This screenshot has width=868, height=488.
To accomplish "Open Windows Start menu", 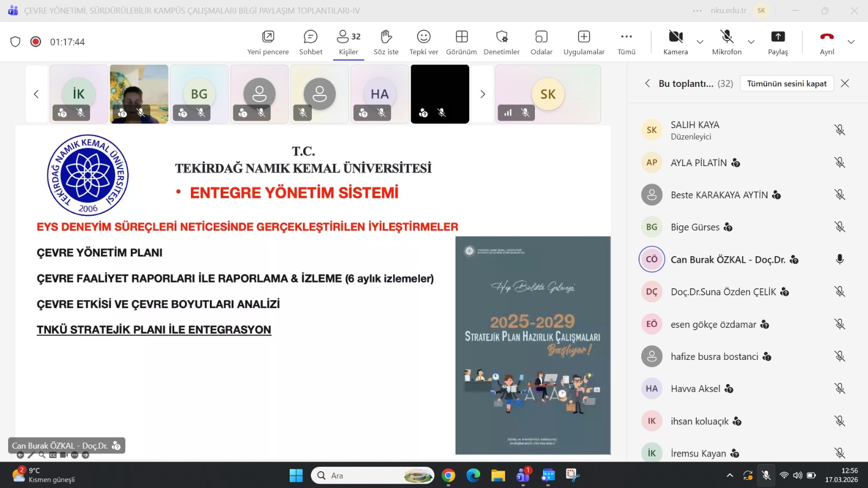I will (296, 476).
